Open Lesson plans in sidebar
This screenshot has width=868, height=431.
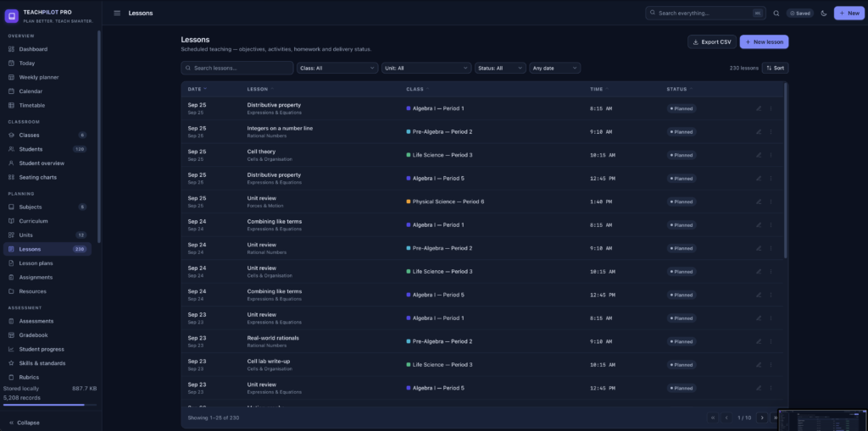(x=47, y=263)
